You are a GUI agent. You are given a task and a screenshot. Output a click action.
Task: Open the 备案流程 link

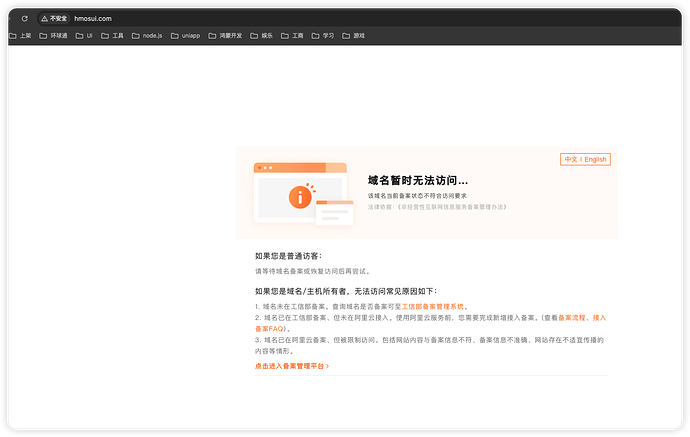pos(572,317)
